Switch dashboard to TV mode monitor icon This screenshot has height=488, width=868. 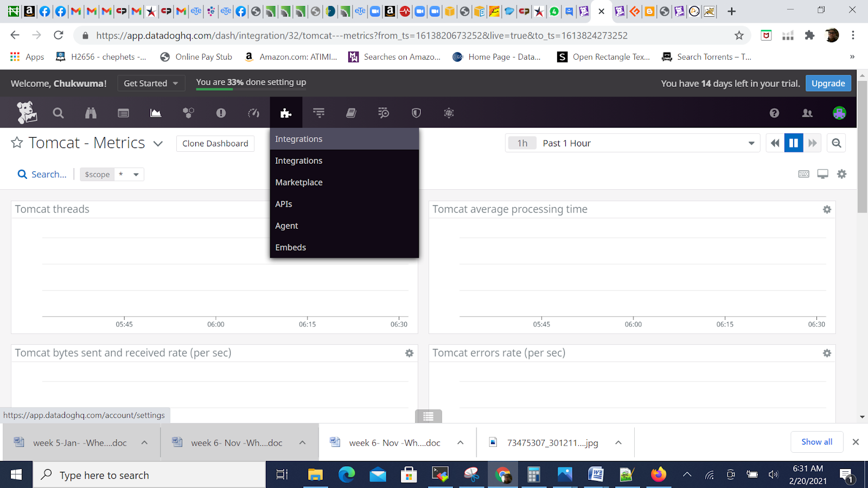(823, 174)
